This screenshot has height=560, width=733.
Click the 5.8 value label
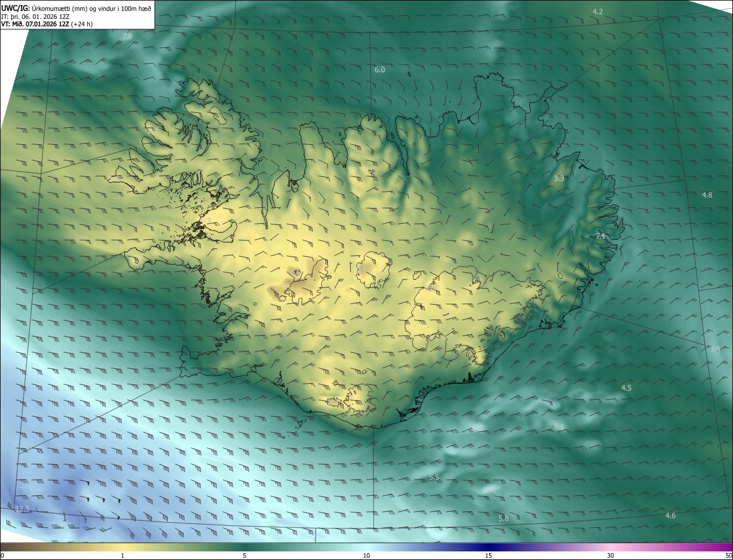[503, 518]
